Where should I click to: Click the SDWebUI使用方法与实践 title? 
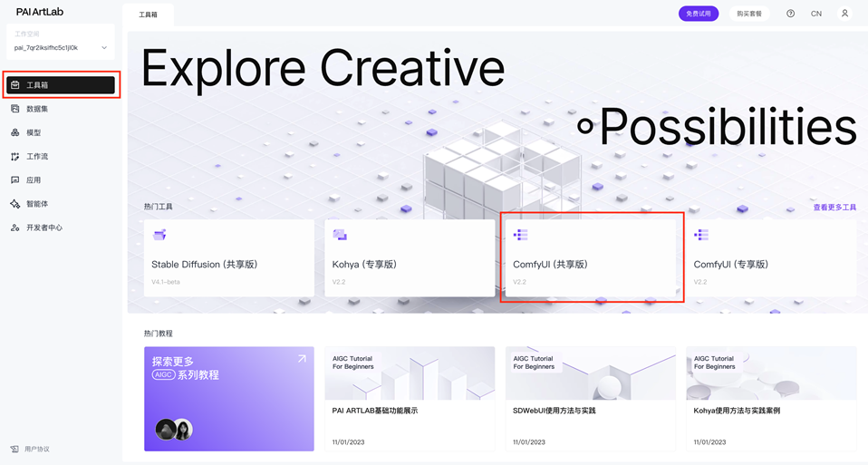pos(555,411)
